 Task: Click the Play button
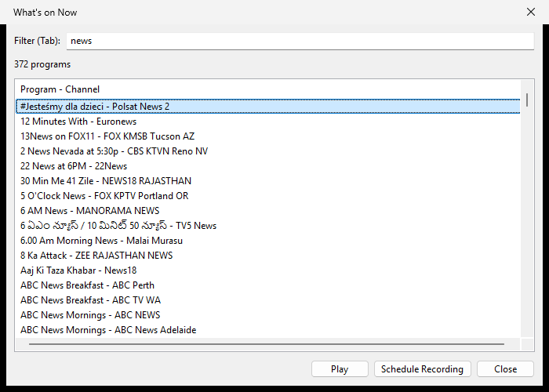340,369
